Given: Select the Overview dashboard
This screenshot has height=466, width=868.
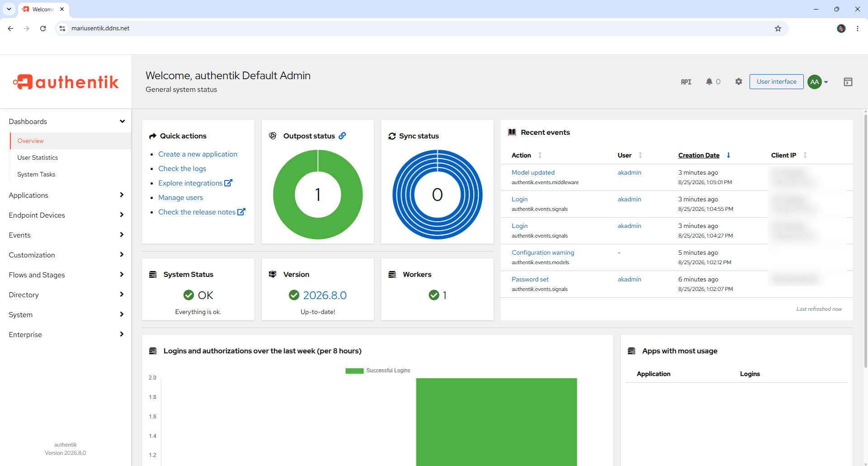Looking at the screenshot, I should (x=71, y=141).
